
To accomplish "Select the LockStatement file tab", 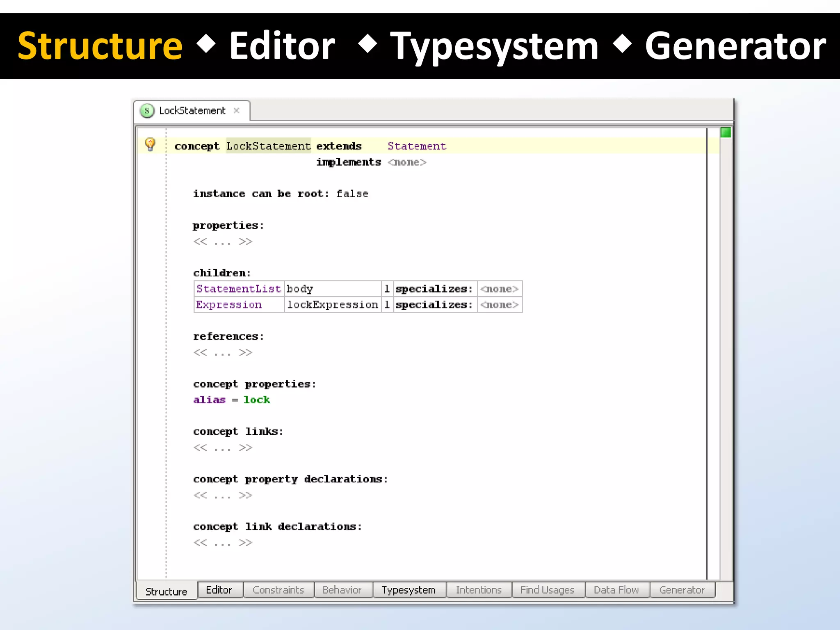I will point(192,111).
